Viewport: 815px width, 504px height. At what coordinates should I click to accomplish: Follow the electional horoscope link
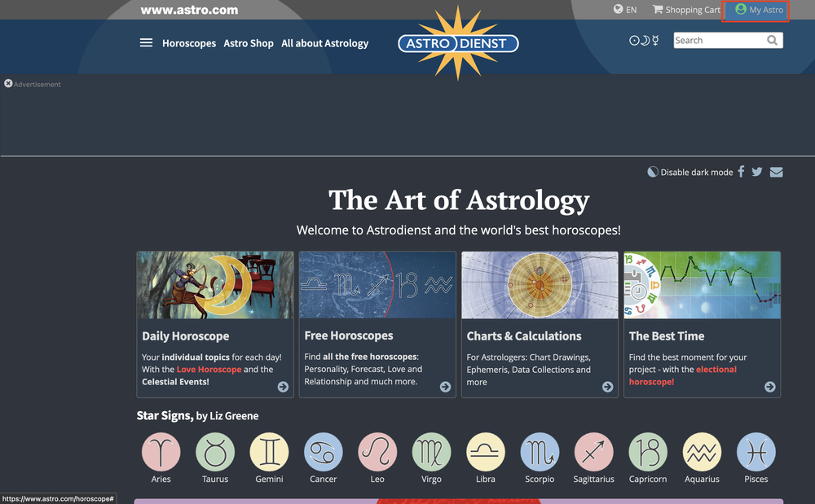pos(682,375)
